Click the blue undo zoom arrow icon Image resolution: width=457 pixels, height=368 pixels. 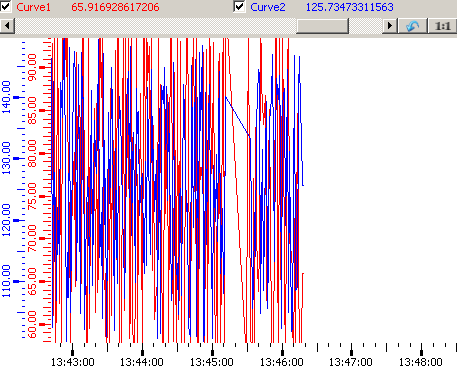pos(412,26)
